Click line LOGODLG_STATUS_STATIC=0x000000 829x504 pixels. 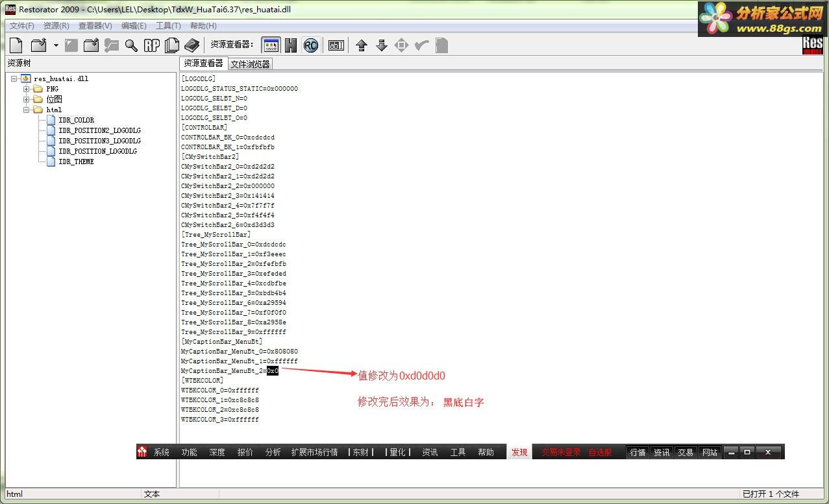[240, 88]
